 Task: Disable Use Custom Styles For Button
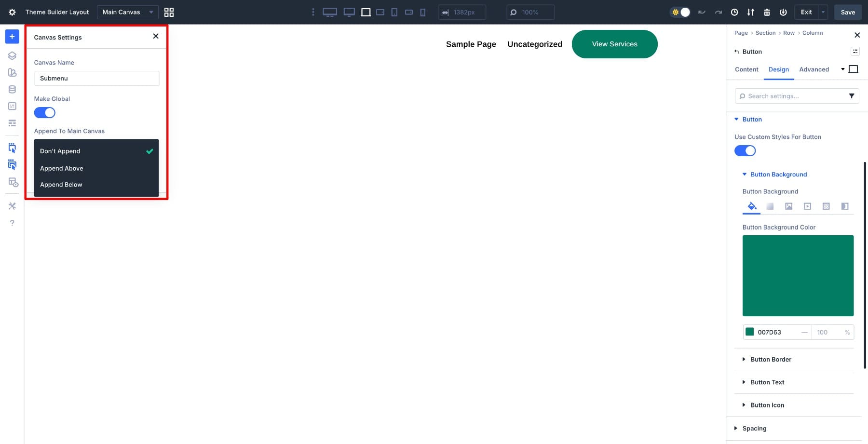click(x=745, y=151)
